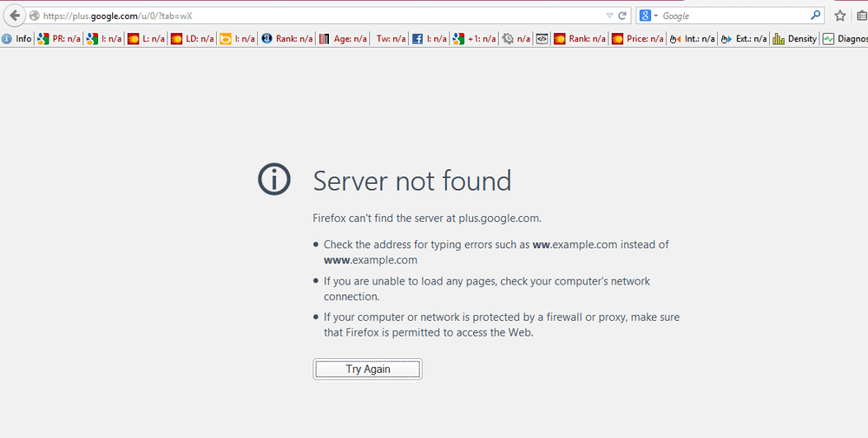Image resolution: width=868 pixels, height=438 pixels.
Task: Click the magnifying glass search icon
Action: click(815, 16)
